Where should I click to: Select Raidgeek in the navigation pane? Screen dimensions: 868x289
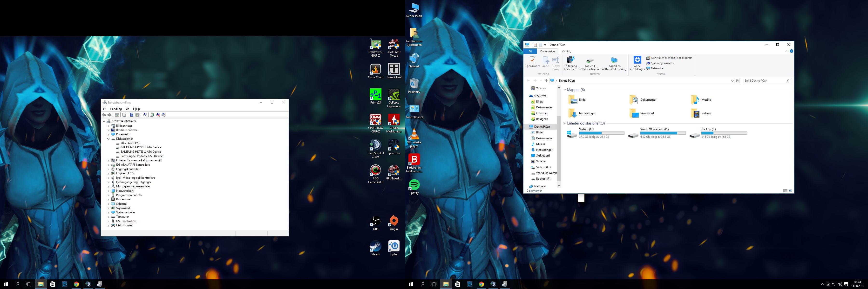(x=539, y=119)
